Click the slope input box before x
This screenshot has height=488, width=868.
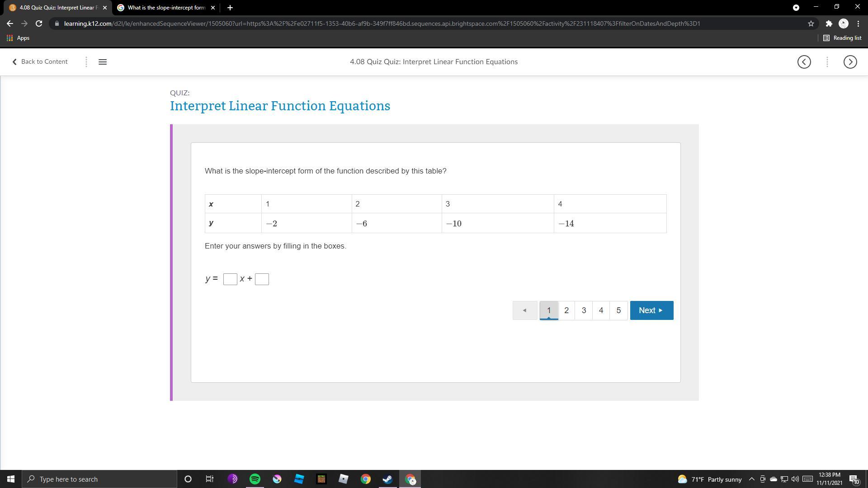point(230,279)
